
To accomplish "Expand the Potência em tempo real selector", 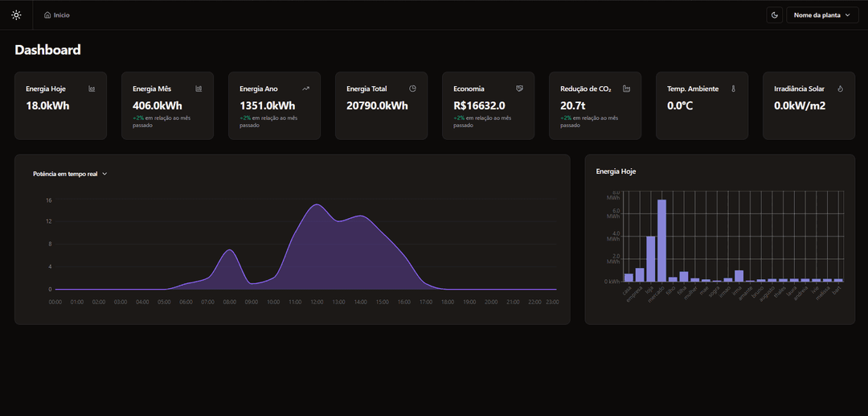I will coord(70,174).
